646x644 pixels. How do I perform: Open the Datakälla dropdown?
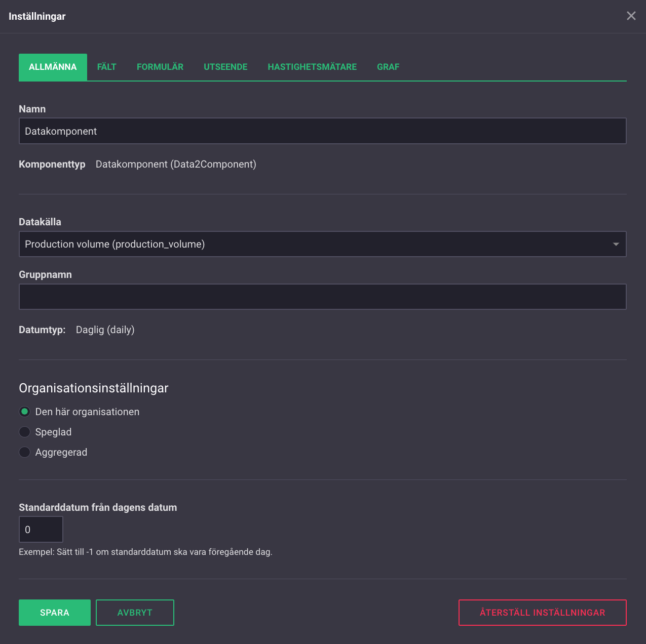(314, 244)
